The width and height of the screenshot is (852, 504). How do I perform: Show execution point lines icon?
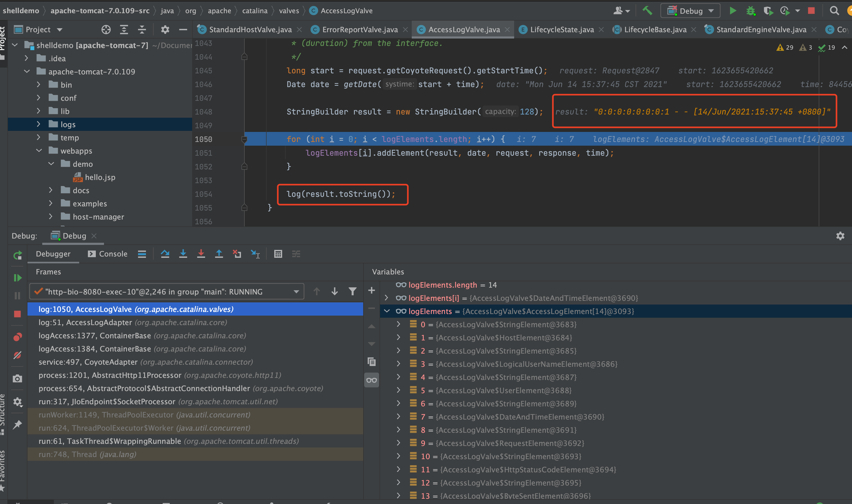(142, 254)
